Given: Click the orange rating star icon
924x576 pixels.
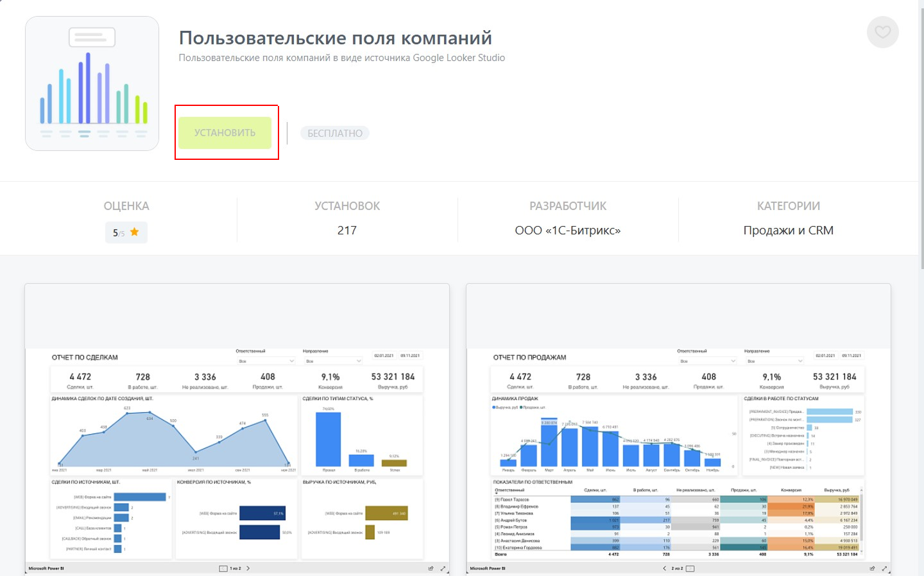Looking at the screenshot, I should tap(135, 232).
